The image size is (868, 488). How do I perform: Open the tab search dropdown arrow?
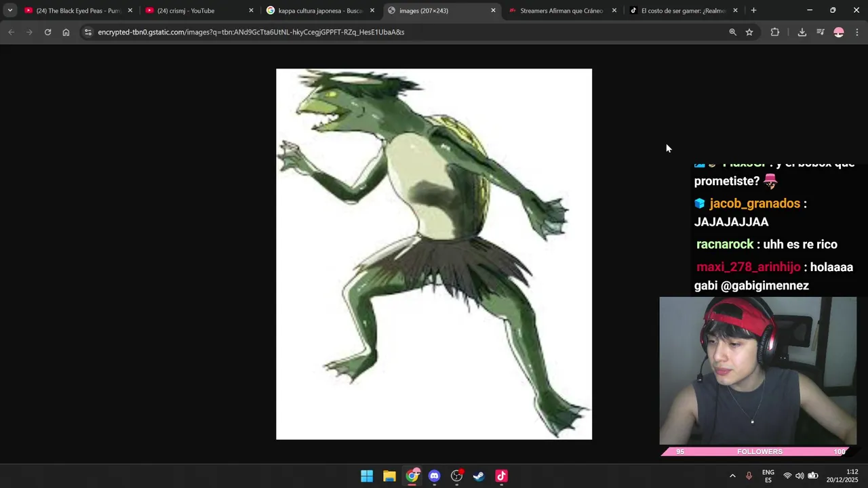(x=9, y=10)
